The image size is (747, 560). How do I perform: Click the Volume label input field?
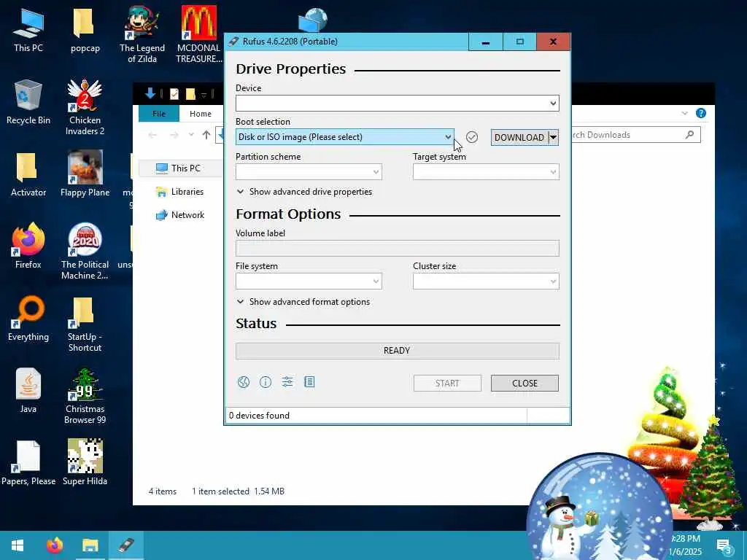coord(398,248)
